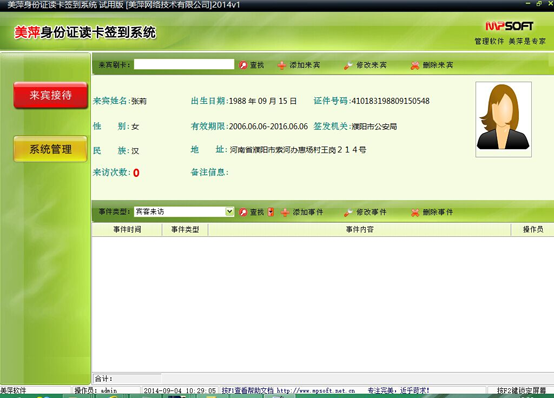Click the visitor portrait photo thumbnail
This screenshot has width=554, height=398.
503,119
